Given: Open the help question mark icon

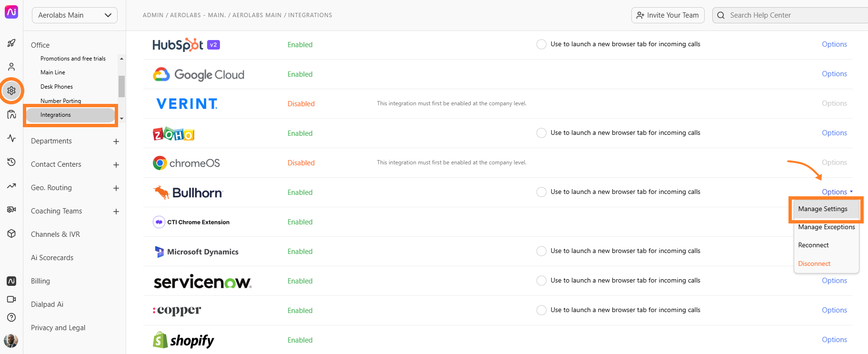Looking at the screenshot, I should pyautogui.click(x=11, y=317).
